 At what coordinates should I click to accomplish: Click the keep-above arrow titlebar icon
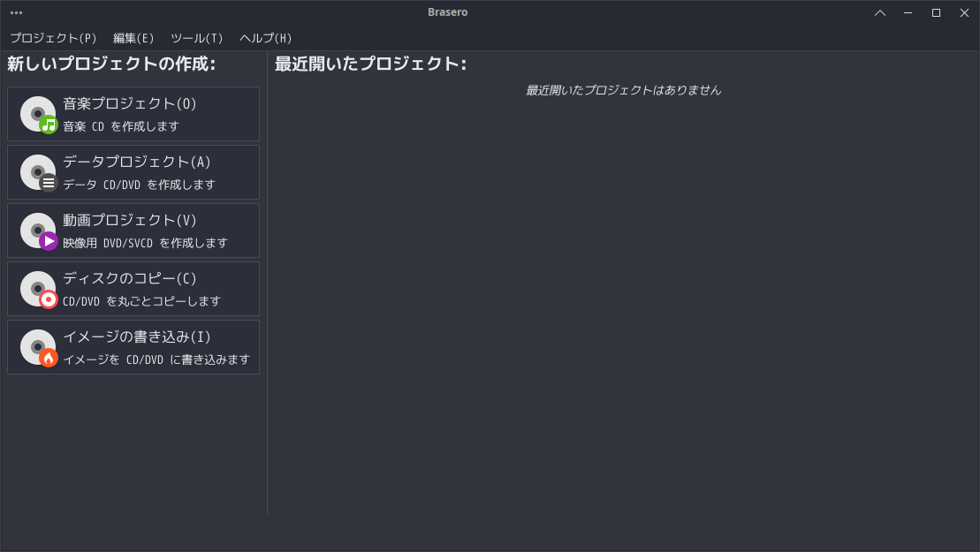pos(880,12)
